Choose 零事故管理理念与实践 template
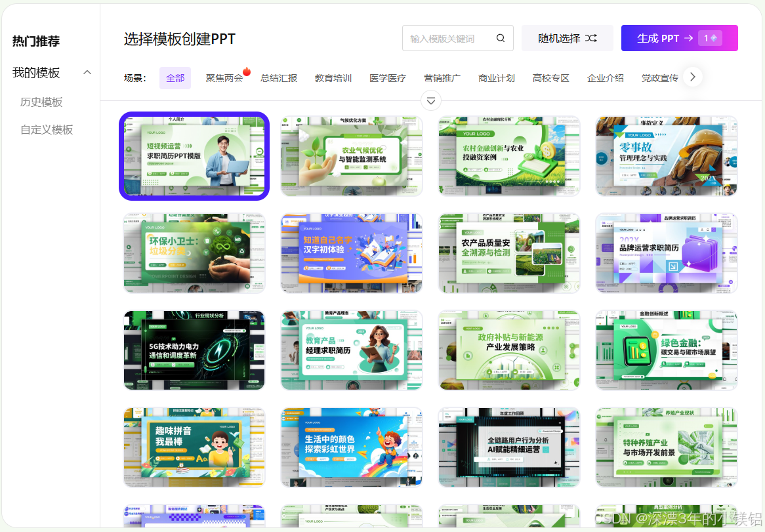This screenshot has width=765, height=532. coord(667,156)
